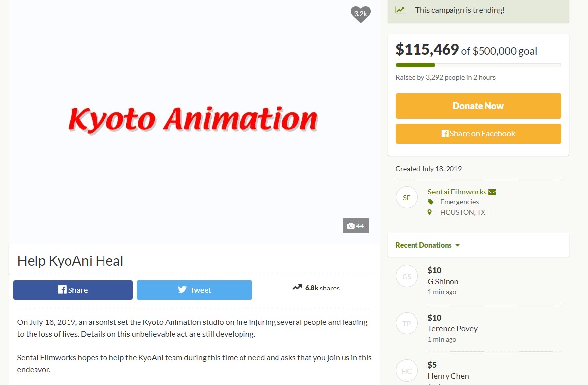588x385 pixels.
Task: Click the HC donor avatar
Action: [x=407, y=370]
